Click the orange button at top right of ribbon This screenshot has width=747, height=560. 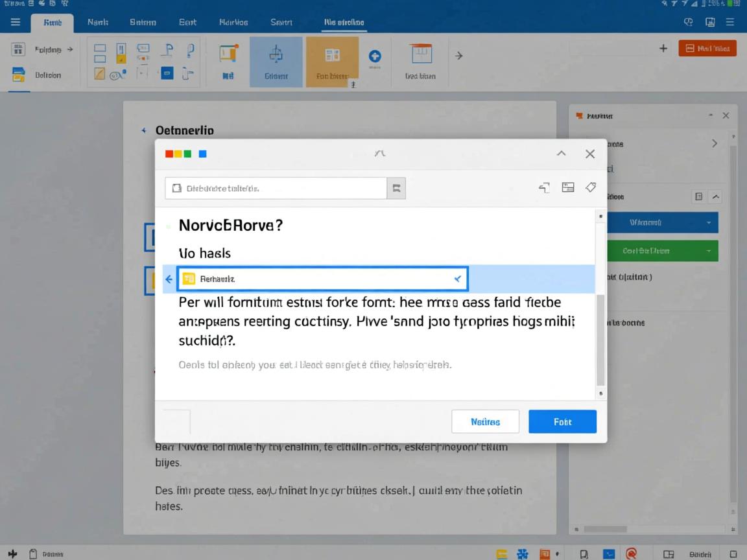[x=707, y=48]
